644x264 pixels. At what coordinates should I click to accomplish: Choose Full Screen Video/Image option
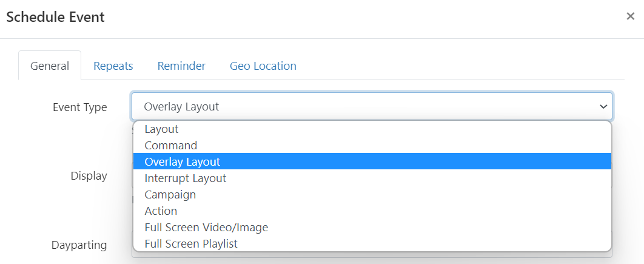[x=206, y=228]
